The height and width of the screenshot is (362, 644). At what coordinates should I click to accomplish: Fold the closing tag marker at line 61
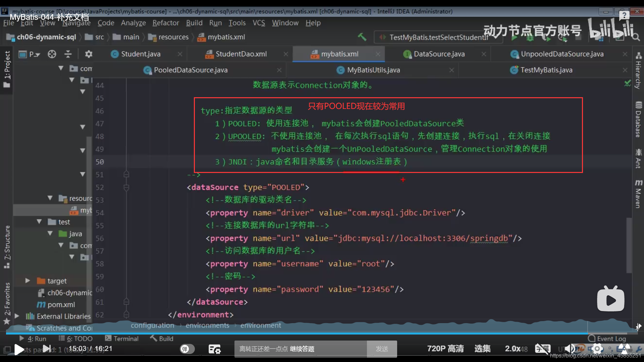(x=126, y=302)
